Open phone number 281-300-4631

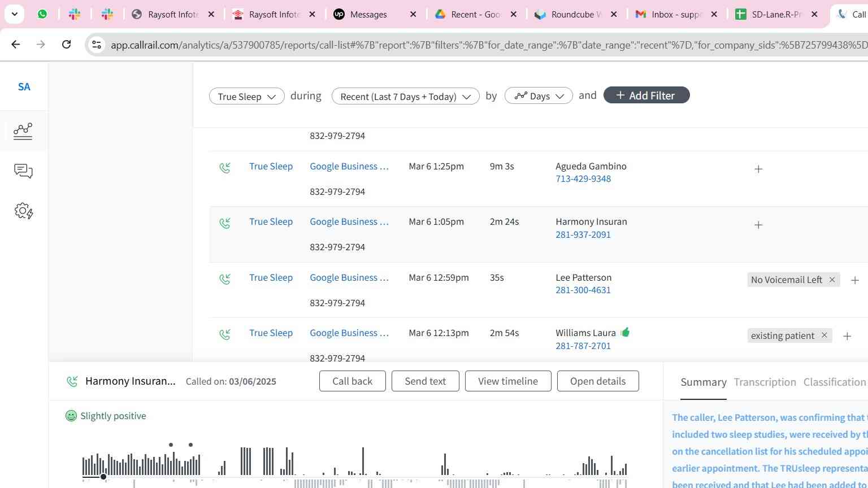coord(583,290)
